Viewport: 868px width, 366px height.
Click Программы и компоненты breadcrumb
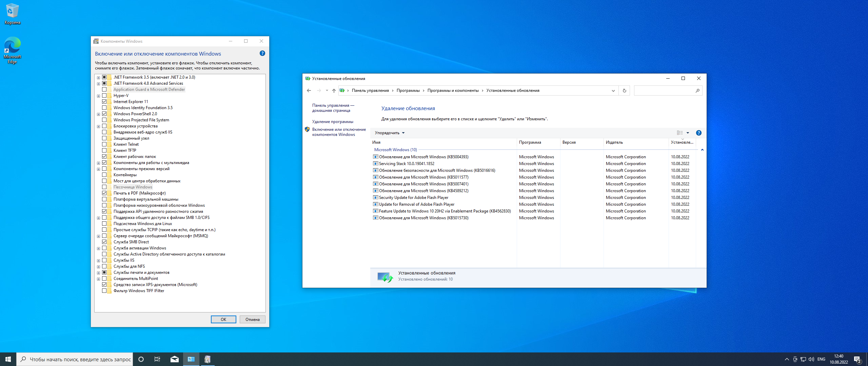click(x=453, y=90)
